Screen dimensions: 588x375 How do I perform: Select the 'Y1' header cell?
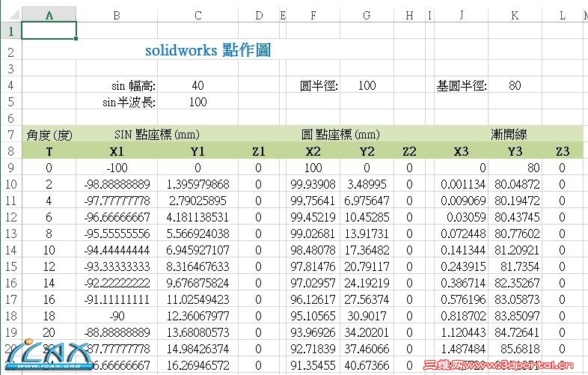click(197, 151)
